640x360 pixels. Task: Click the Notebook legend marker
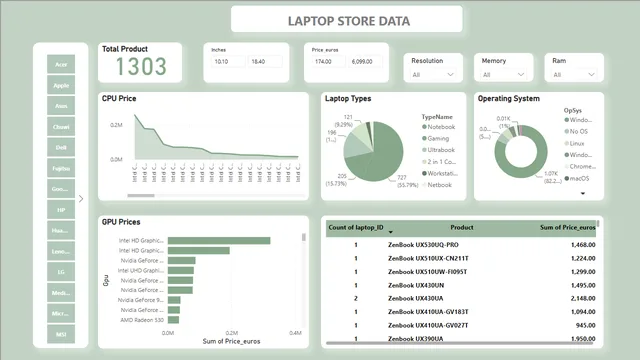(x=424, y=127)
